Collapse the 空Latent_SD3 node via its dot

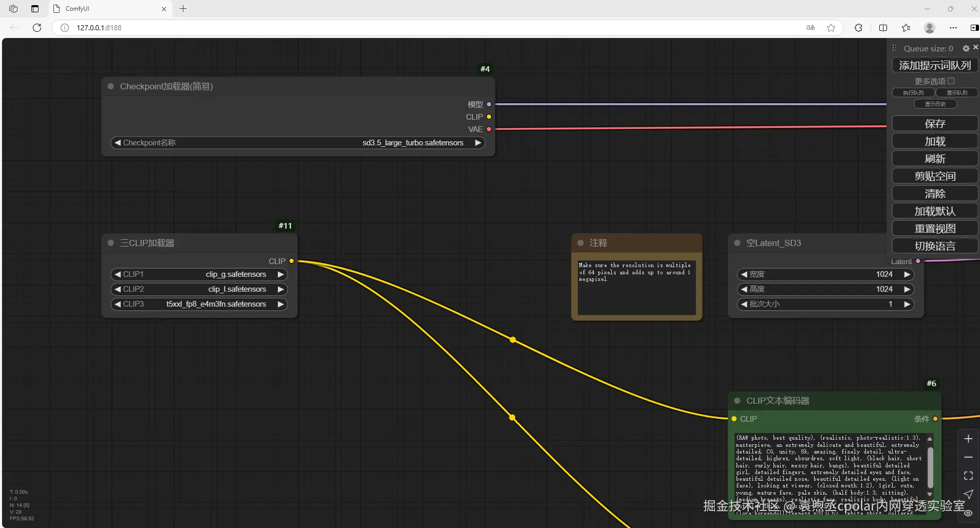point(737,243)
